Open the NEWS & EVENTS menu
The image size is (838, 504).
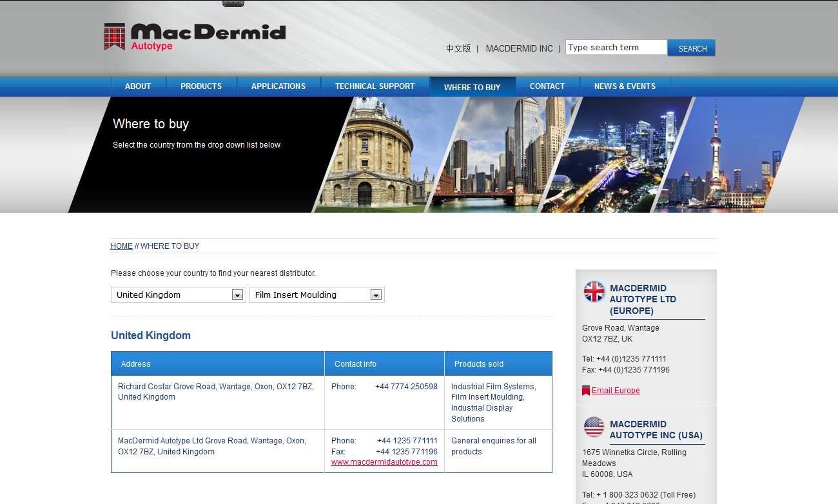(625, 86)
